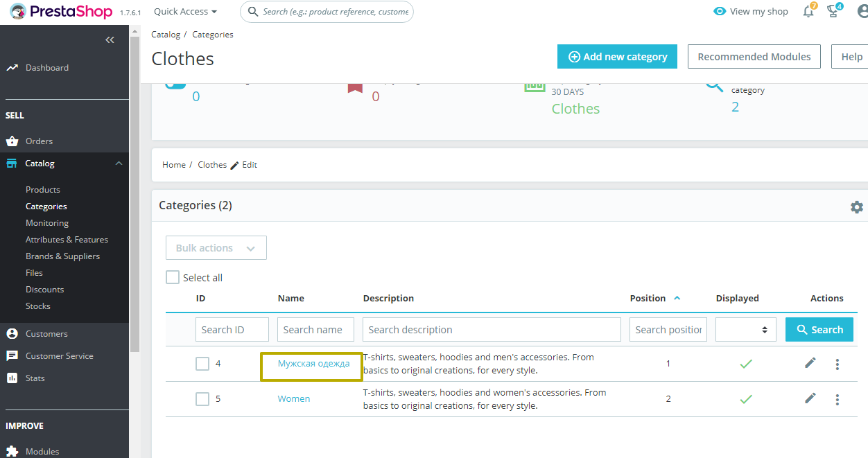
Task: Click the Customers person icon
Action: click(12, 334)
